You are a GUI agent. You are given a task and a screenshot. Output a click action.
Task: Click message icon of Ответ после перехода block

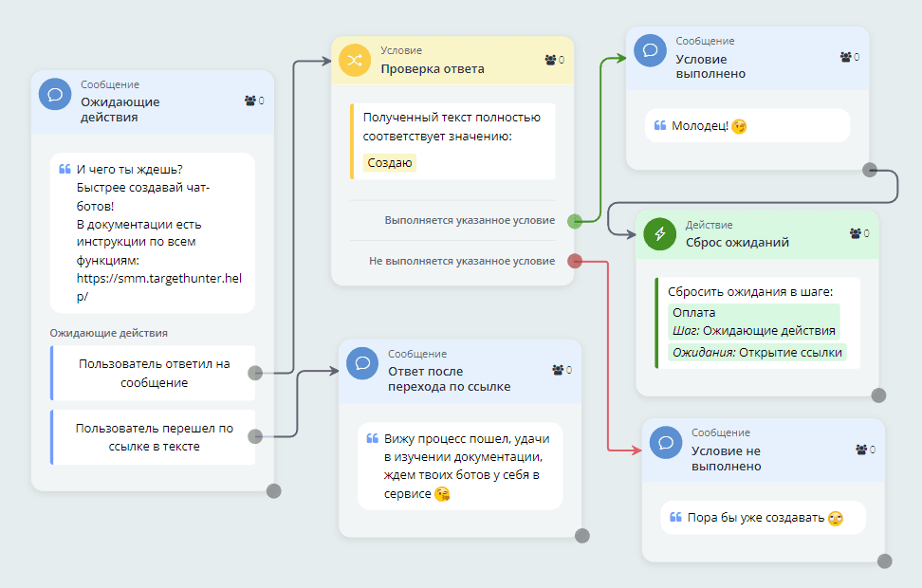click(362, 363)
